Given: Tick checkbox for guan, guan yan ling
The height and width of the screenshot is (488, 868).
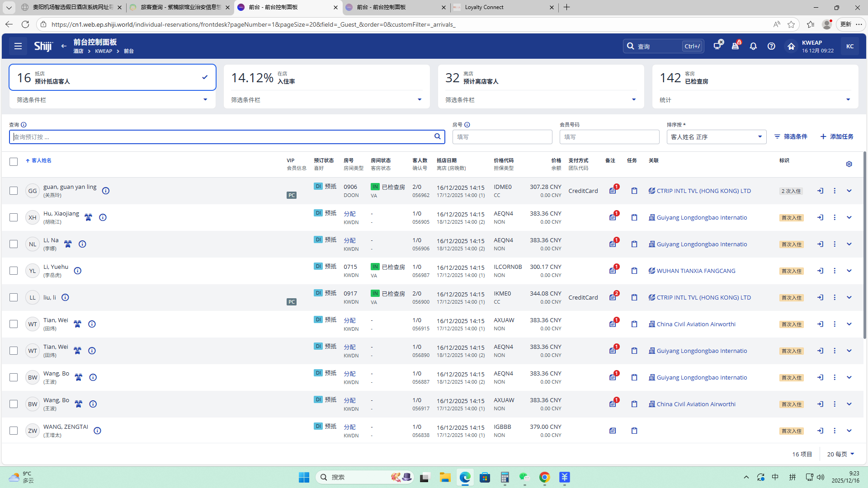Looking at the screenshot, I should (x=14, y=191).
